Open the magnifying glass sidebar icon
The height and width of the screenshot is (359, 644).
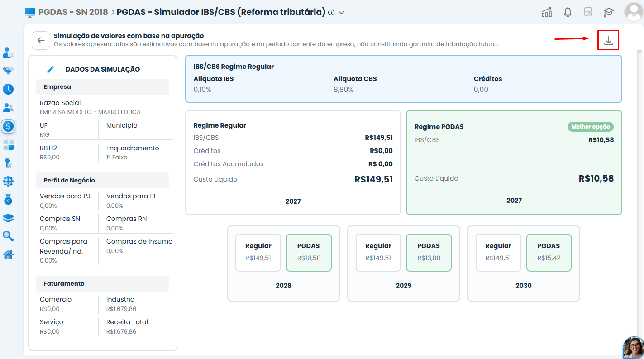(8, 236)
